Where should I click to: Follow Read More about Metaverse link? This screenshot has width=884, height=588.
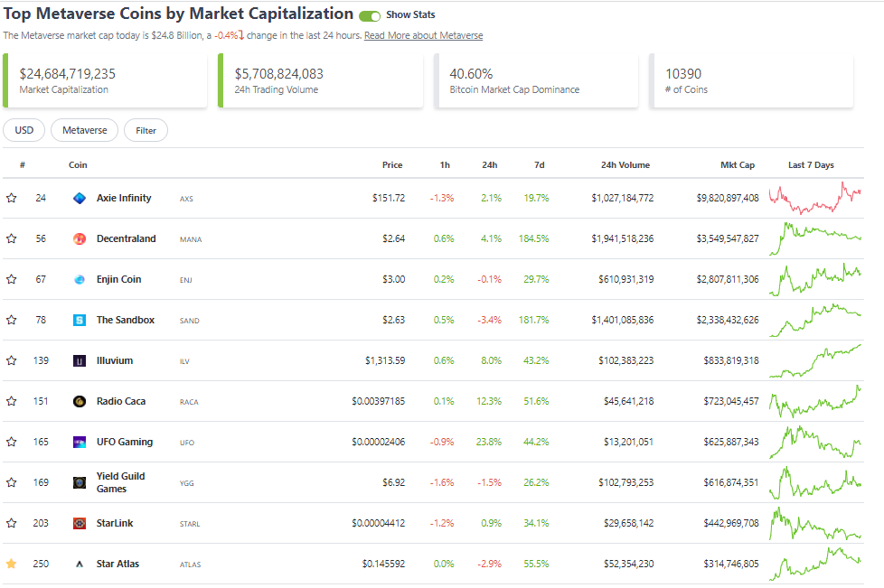[x=423, y=35]
